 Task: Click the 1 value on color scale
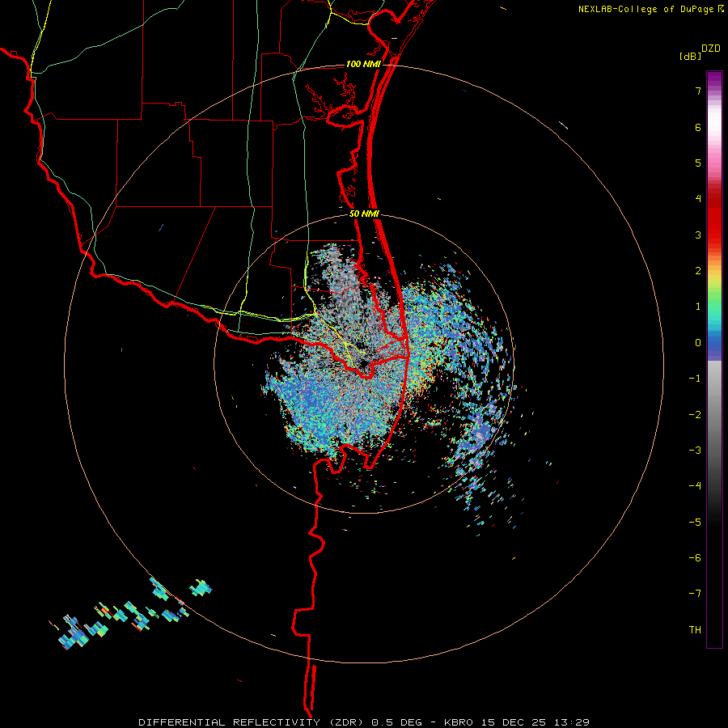tap(698, 307)
